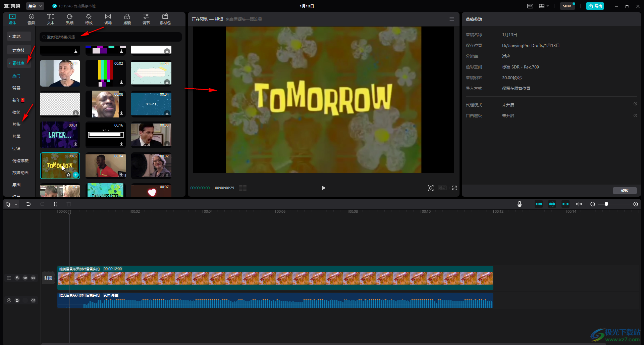
Task: Switch to the 特效 effects tab
Action: pos(89,19)
